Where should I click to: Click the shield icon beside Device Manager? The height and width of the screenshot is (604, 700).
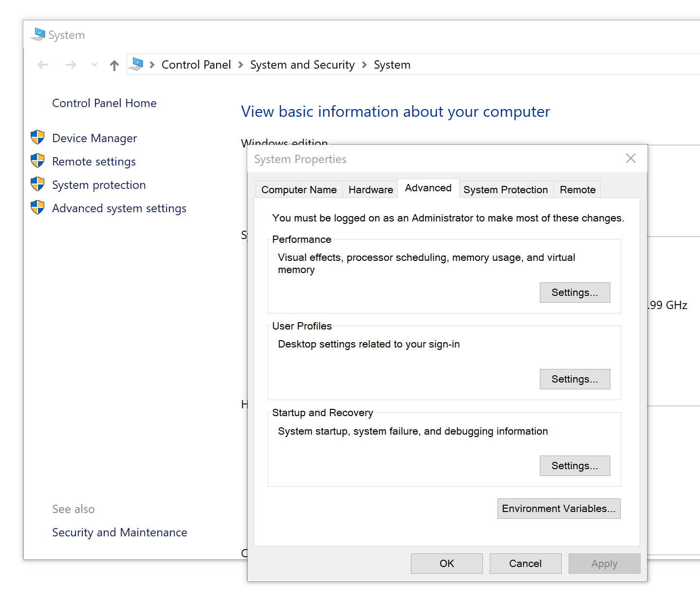(37, 138)
